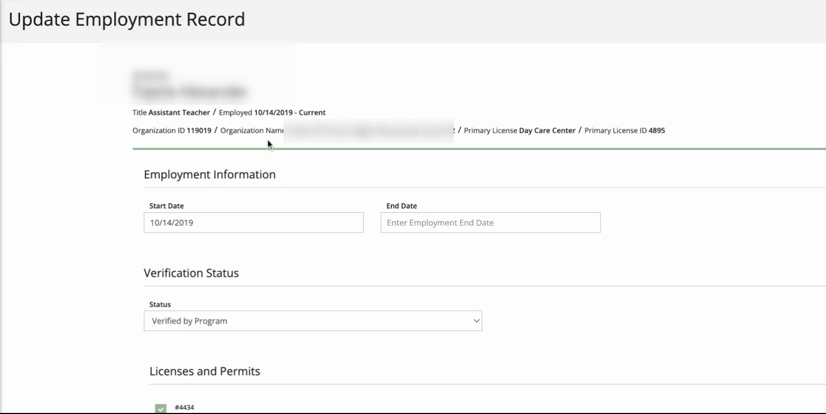The height and width of the screenshot is (414, 826).
Task: Open the Verification Status dropdown
Action: (x=312, y=321)
